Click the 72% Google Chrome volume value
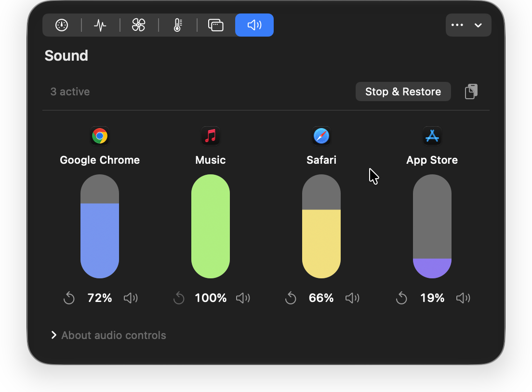 [x=100, y=298]
